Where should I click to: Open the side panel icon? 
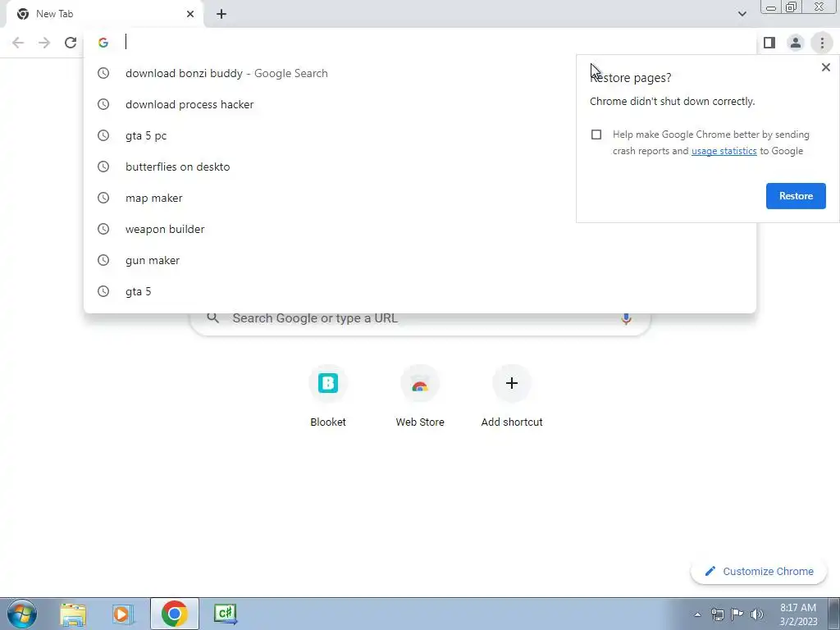(x=769, y=43)
